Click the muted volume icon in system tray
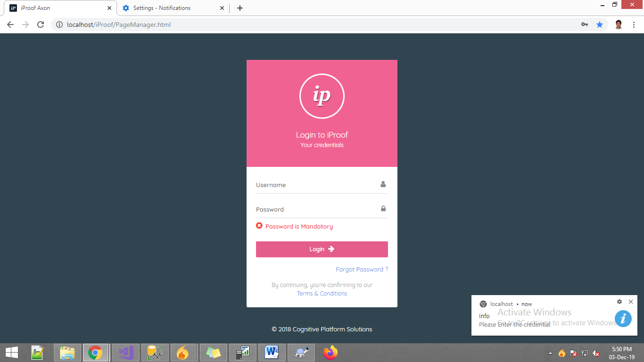This screenshot has height=362, width=644. pyautogui.click(x=596, y=353)
